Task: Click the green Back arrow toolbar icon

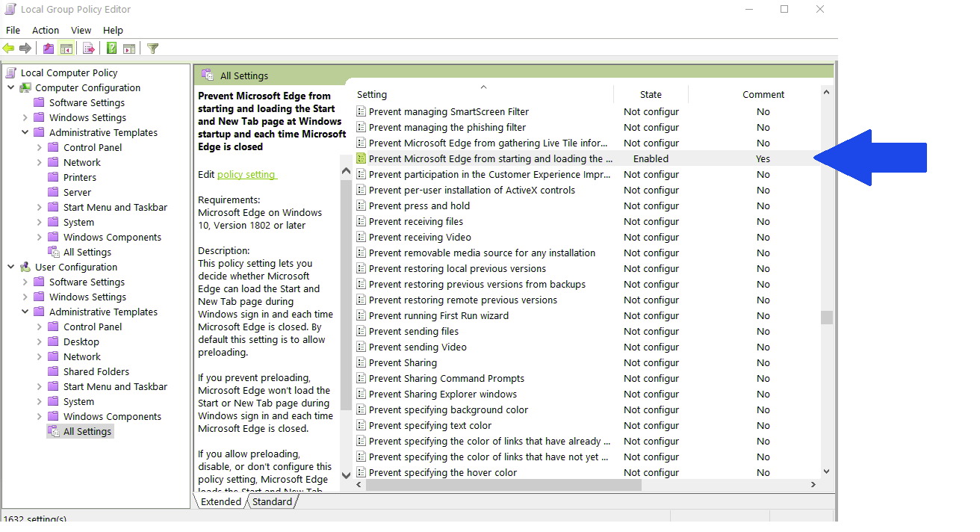Action: pyautogui.click(x=9, y=49)
